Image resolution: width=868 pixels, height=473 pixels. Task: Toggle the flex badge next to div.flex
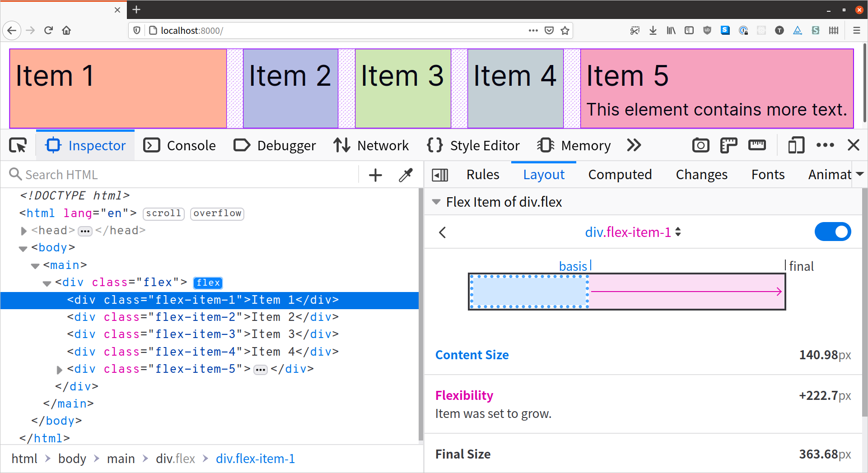(207, 283)
